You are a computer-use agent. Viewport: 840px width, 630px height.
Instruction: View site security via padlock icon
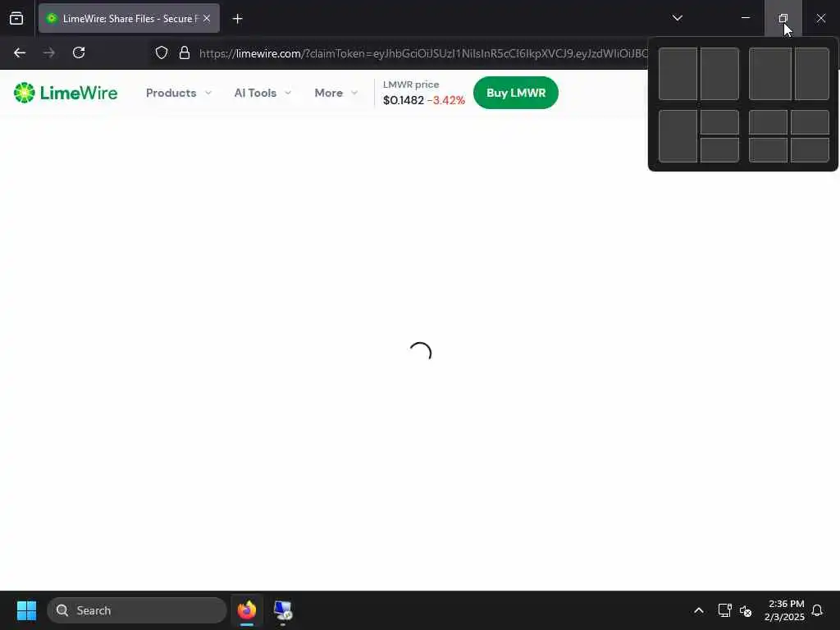pyautogui.click(x=185, y=52)
